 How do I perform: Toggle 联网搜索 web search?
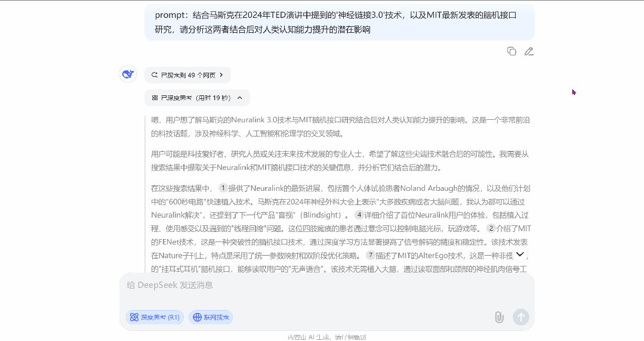(210, 317)
